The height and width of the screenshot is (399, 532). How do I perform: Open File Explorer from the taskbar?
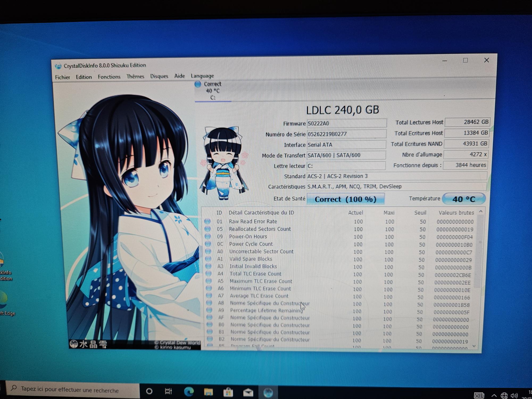tap(209, 392)
